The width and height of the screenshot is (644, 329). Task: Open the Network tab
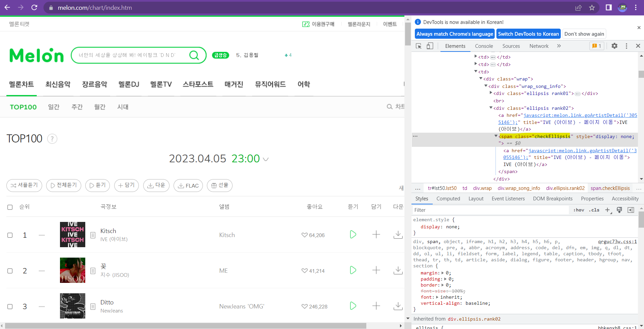click(539, 46)
